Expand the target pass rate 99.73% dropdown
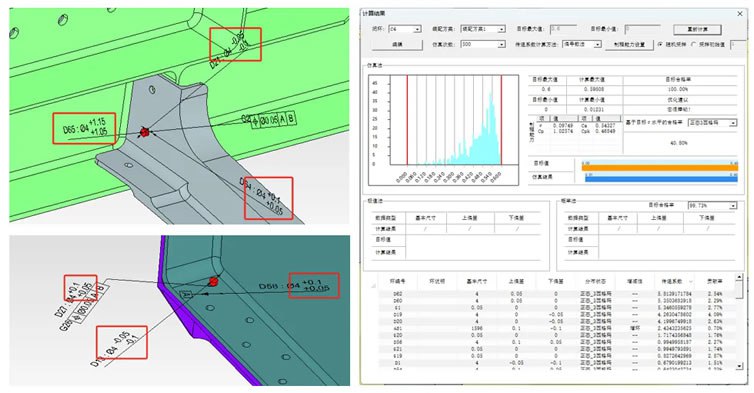The image size is (754, 393). click(712, 205)
